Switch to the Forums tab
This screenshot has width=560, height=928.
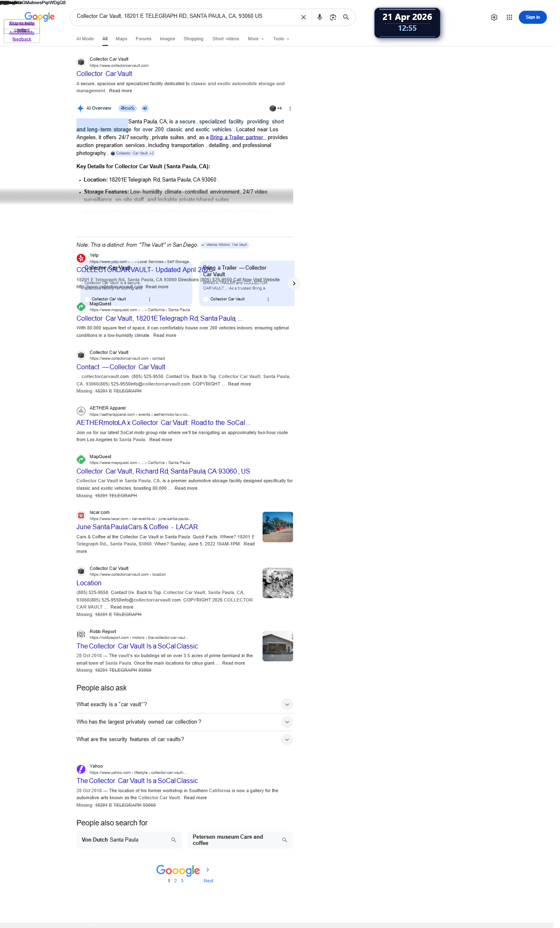(143, 39)
